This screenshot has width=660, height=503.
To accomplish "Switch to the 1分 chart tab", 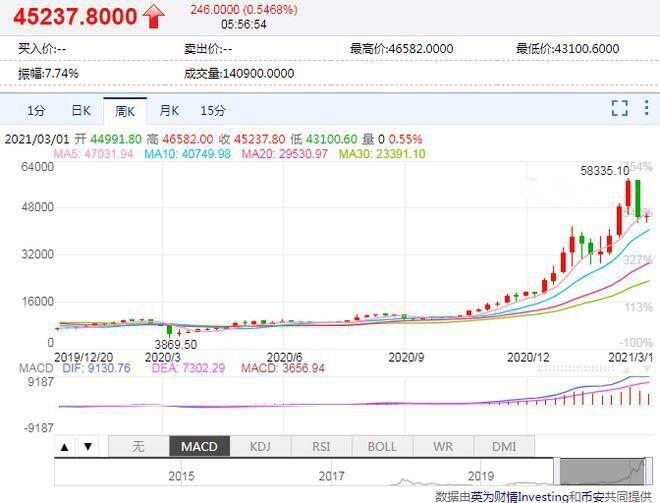I will [x=36, y=111].
